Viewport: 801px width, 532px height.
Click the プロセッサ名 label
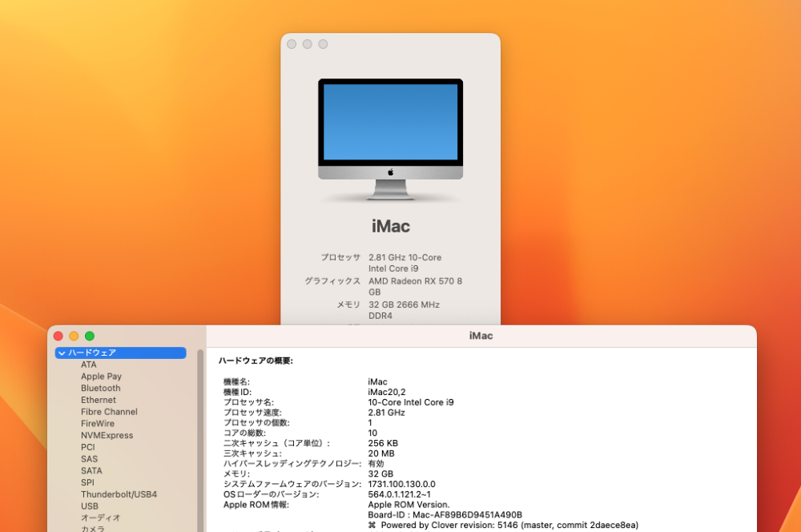248,402
